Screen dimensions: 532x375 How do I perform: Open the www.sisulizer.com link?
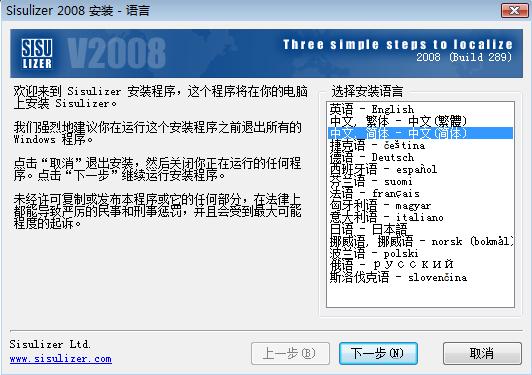pos(61,359)
